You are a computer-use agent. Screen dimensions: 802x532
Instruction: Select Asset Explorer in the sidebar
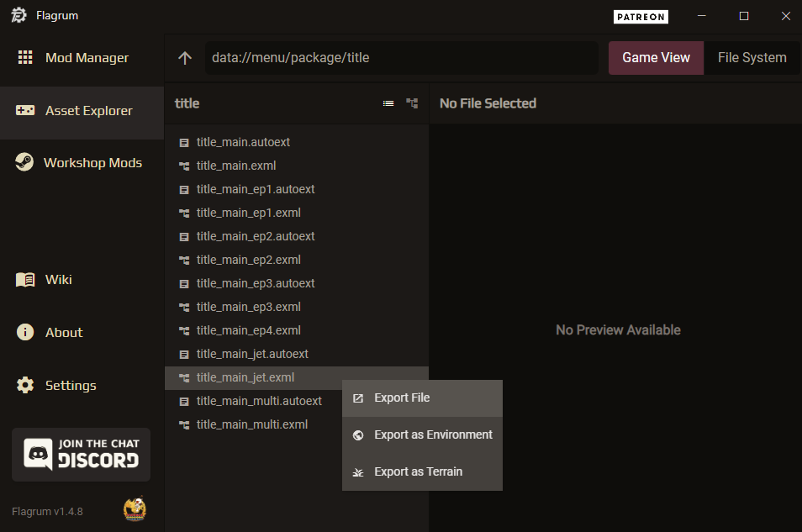point(82,111)
